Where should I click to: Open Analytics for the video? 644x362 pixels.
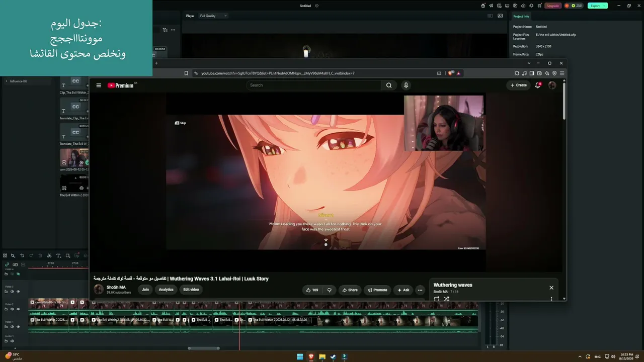(x=166, y=290)
